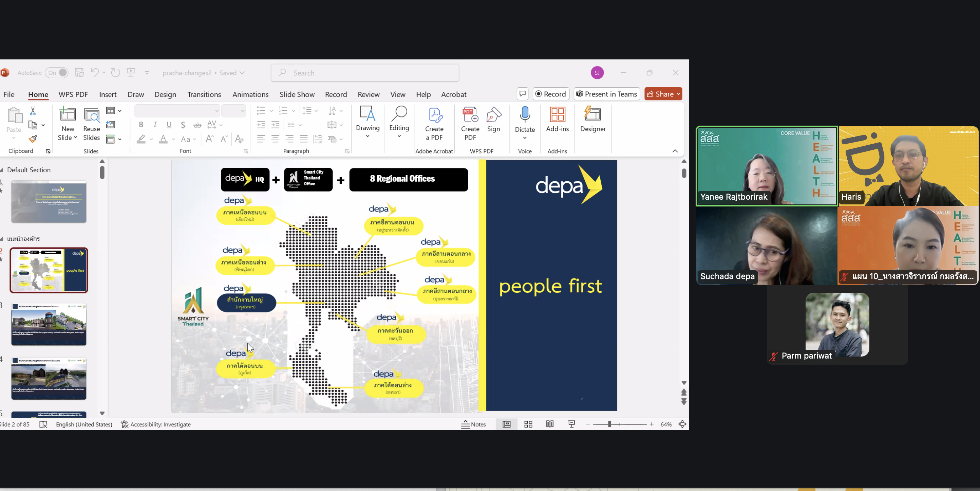This screenshot has width=980, height=491.
Task: Open the Share dropdown arrow
Action: pyautogui.click(x=678, y=94)
